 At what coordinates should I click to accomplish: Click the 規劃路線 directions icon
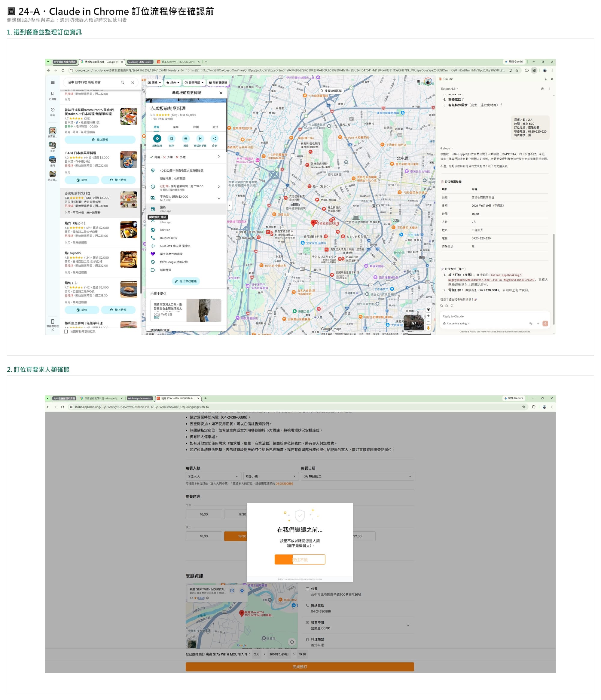point(157,139)
